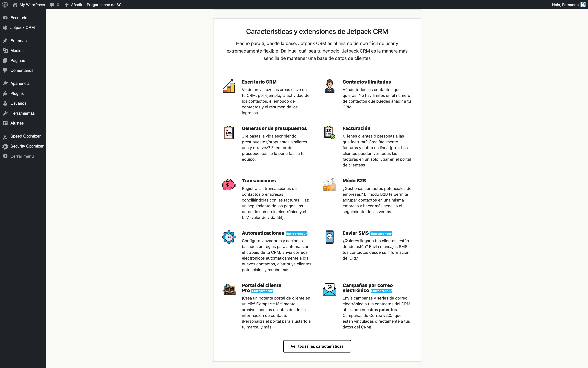
Task: Click the Escritorio CRM heading
Action: point(259,82)
